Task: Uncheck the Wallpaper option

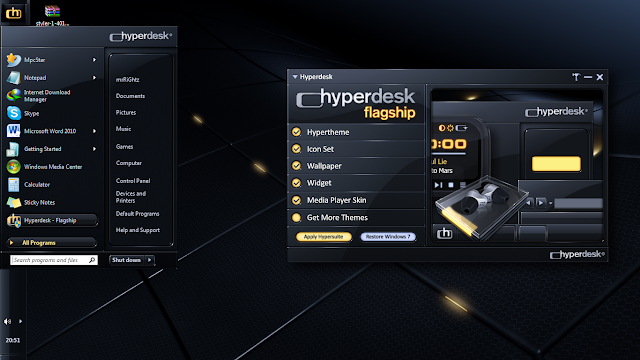Action: pyautogui.click(x=296, y=166)
